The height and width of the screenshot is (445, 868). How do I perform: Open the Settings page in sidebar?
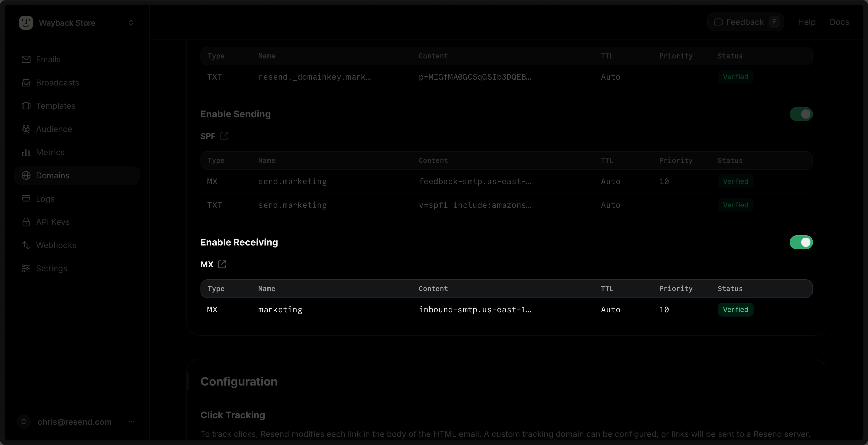pos(51,268)
